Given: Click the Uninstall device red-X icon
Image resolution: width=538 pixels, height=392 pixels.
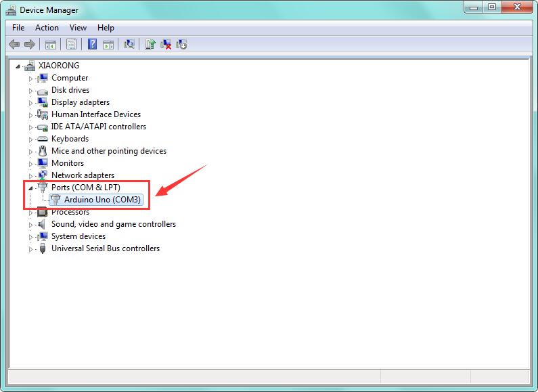Looking at the screenshot, I should point(166,44).
